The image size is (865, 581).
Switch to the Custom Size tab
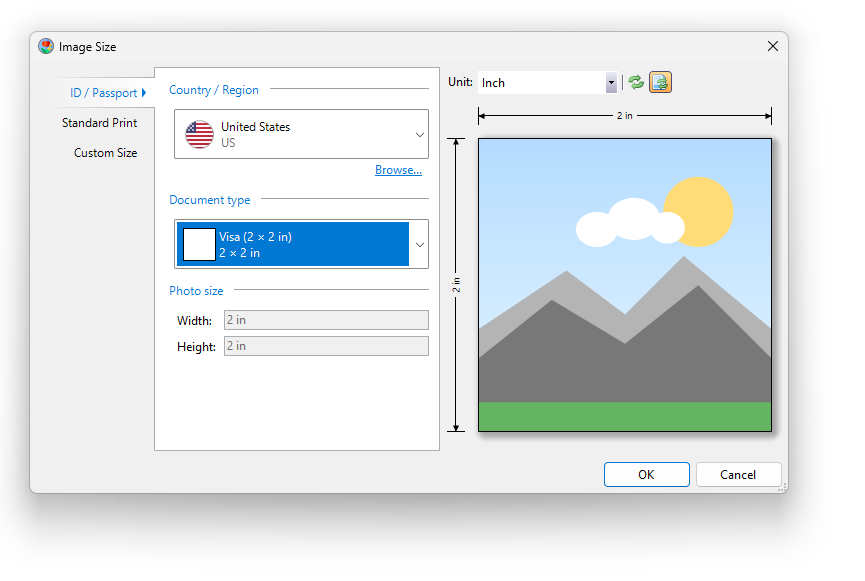[x=105, y=153]
